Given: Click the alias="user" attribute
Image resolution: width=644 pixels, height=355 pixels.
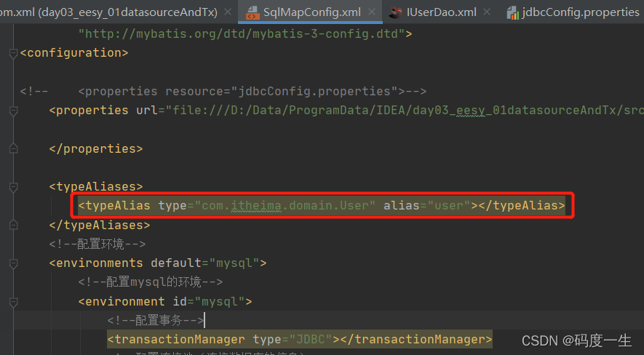Looking at the screenshot, I should [x=427, y=205].
